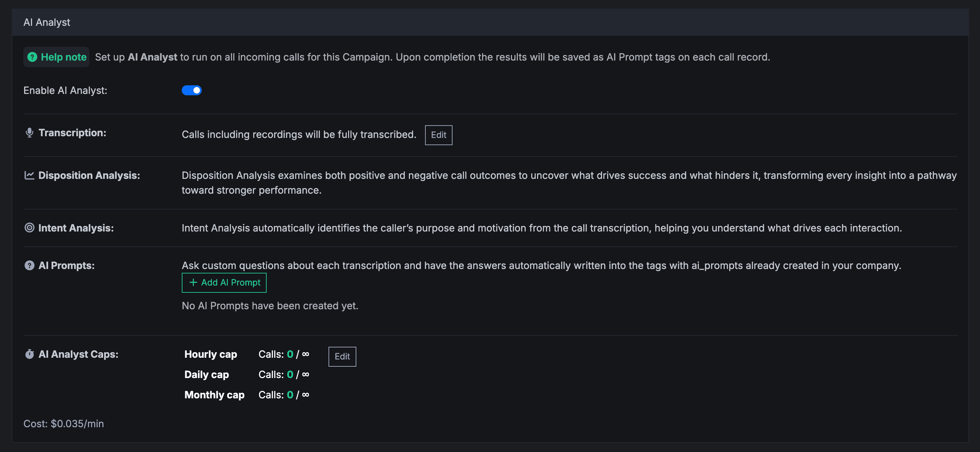Select the chart icon next to Disposition Analysis
980x452 pixels.
click(x=30, y=175)
